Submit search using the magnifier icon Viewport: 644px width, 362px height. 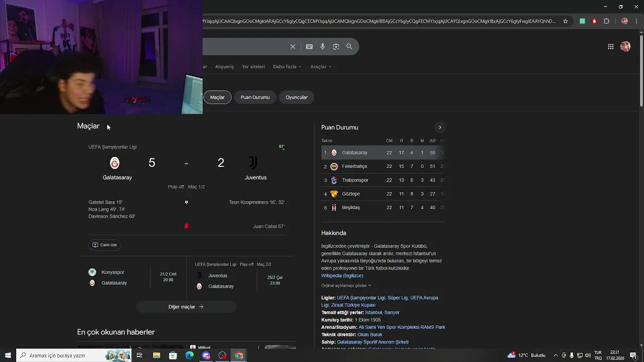click(349, 47)
